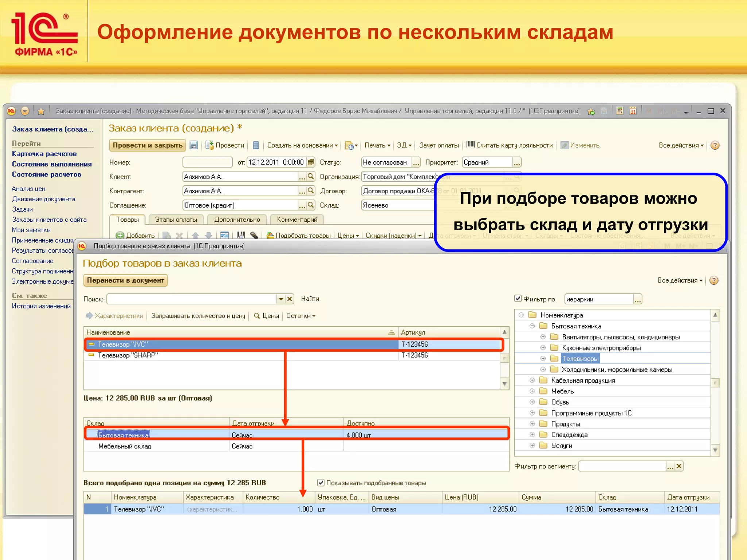This screenshot has height=560, width=747.
Task: Clear the Фильтр по сегменту field
Action: (x=679, y=466)
